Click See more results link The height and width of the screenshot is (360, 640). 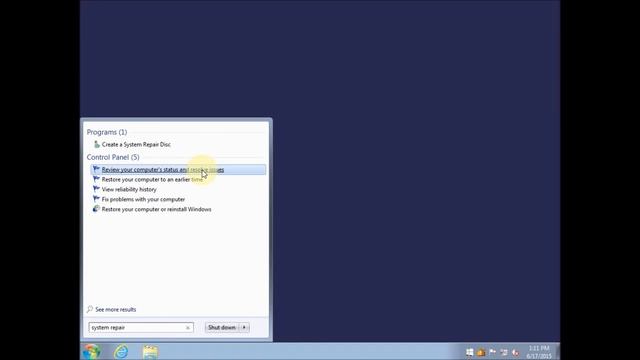(116, 309)
